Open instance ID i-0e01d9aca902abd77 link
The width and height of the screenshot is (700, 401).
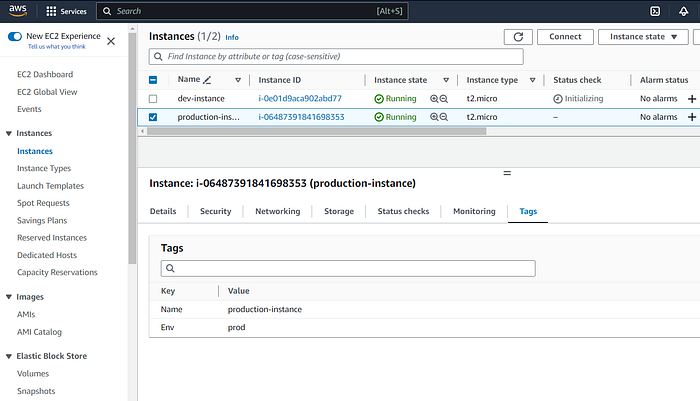(300, 99)
